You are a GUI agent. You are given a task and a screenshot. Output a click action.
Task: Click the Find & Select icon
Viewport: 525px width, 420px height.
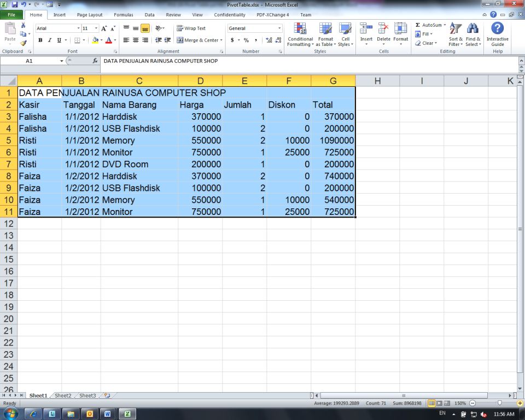click(472, 34)
